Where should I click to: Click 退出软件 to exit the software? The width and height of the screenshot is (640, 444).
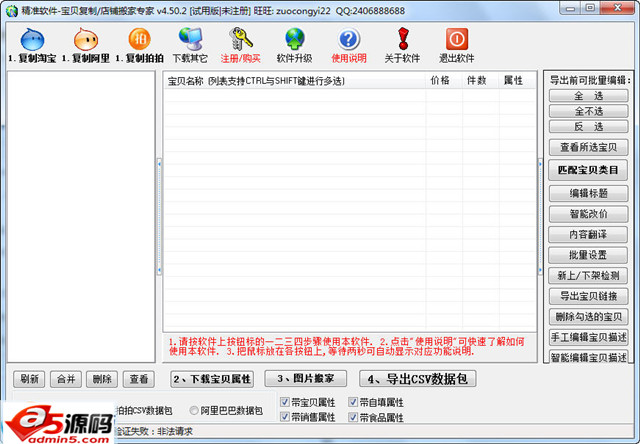457,45
